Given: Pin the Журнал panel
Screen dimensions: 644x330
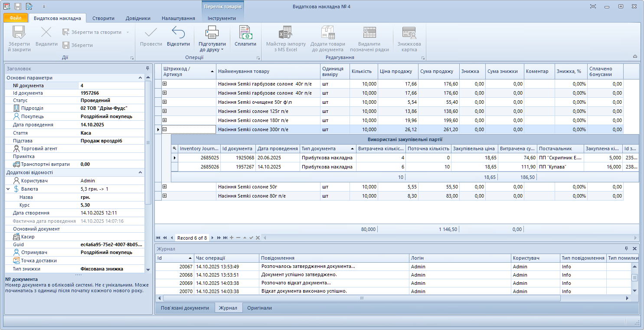Looking at the screenshot, I should click(626, 248).
